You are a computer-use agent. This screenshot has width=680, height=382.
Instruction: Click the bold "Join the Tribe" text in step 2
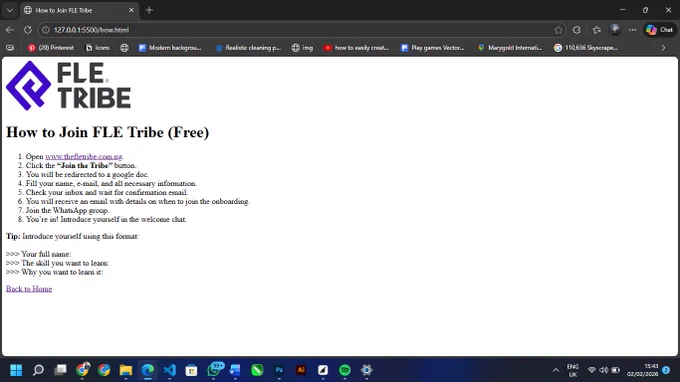click(85, 165)
